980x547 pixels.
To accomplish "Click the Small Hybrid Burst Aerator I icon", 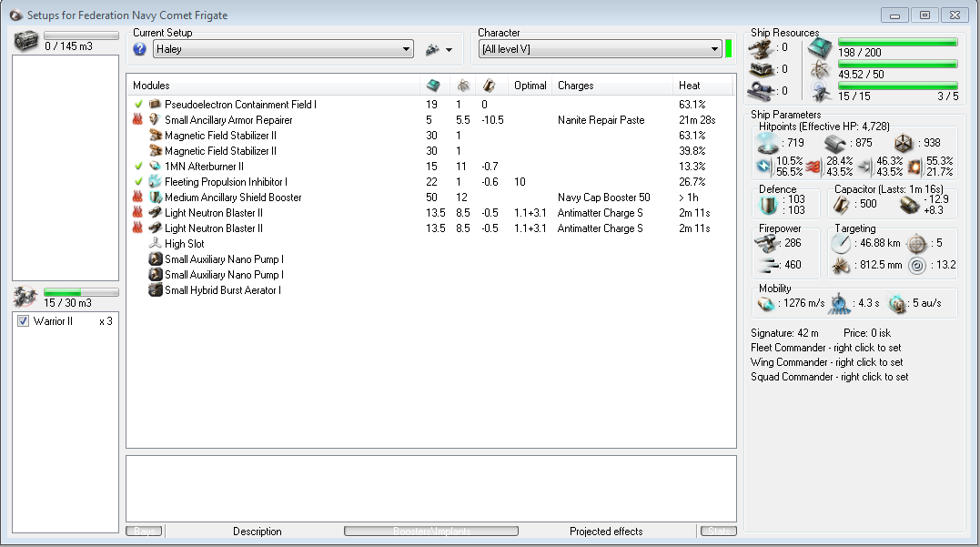I will click(x=155, y=290).
